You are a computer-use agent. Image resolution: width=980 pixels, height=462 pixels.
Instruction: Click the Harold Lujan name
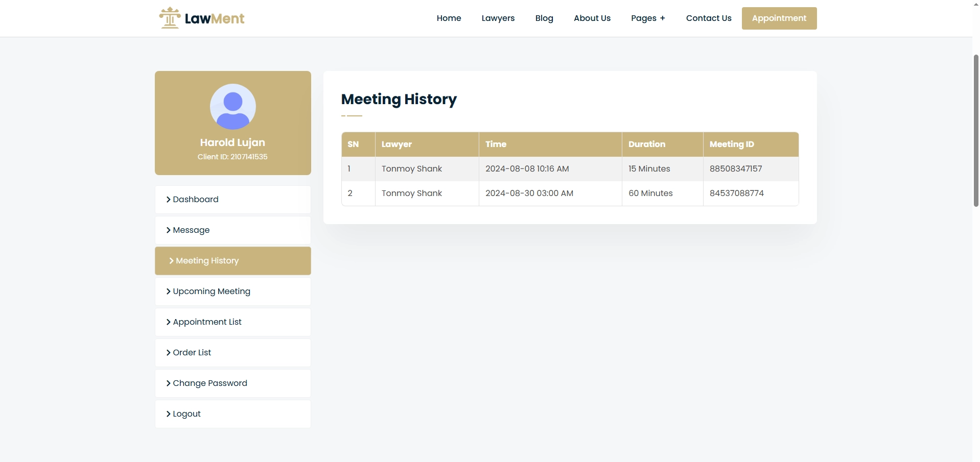[232, 142]
